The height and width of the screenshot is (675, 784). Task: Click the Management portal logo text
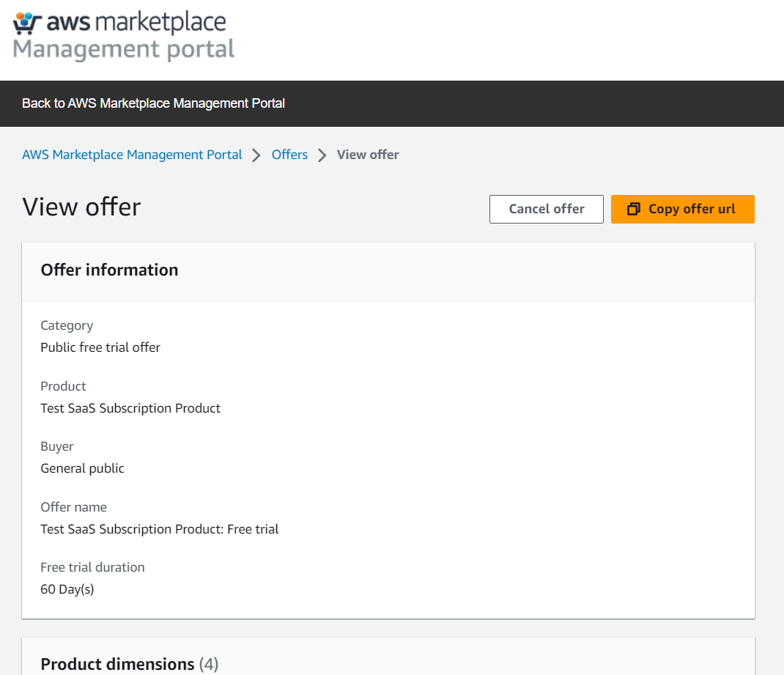tap(124, 49)
